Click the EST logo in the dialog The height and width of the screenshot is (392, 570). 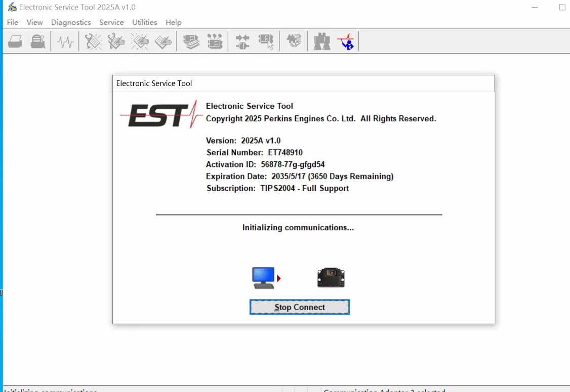161,114
